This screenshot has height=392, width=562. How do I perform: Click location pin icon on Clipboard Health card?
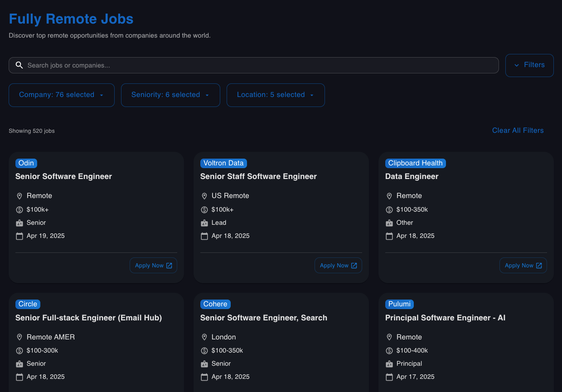click(389, 196)
